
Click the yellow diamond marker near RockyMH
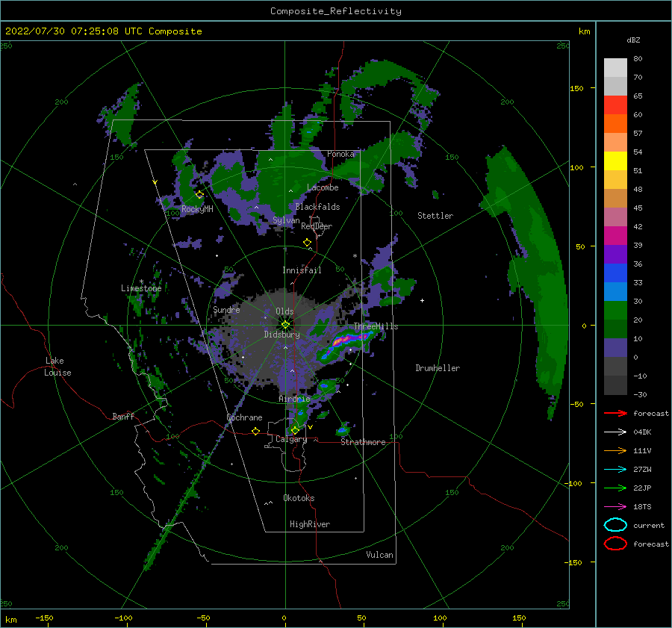click(x=199, y=195)
